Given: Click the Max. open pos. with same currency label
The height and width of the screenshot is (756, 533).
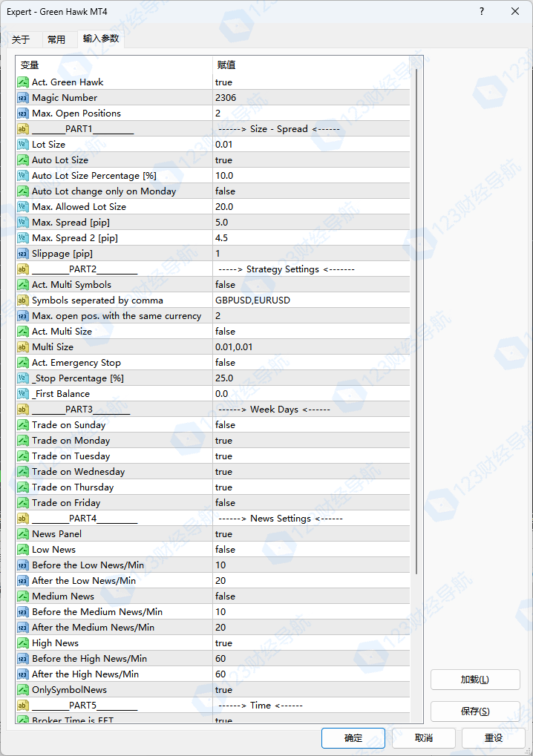Looking at the screenshot, I should (x=117, y=316).
